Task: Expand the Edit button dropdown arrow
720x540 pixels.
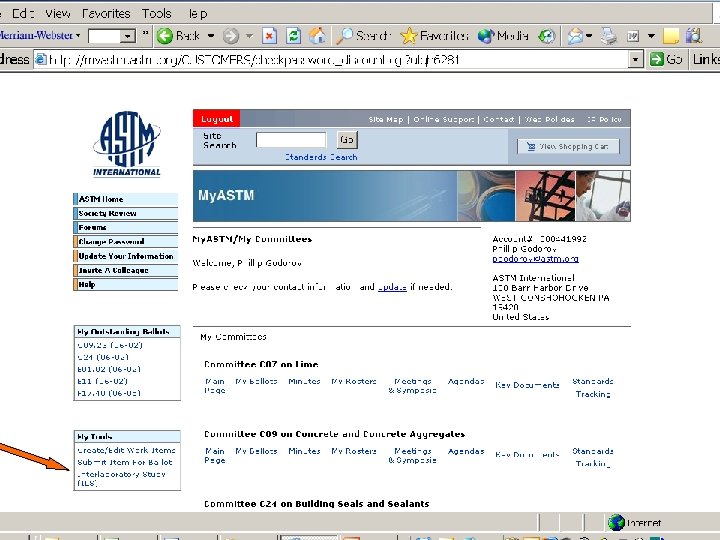Action: pyautogui.click(x=651, y=36)
